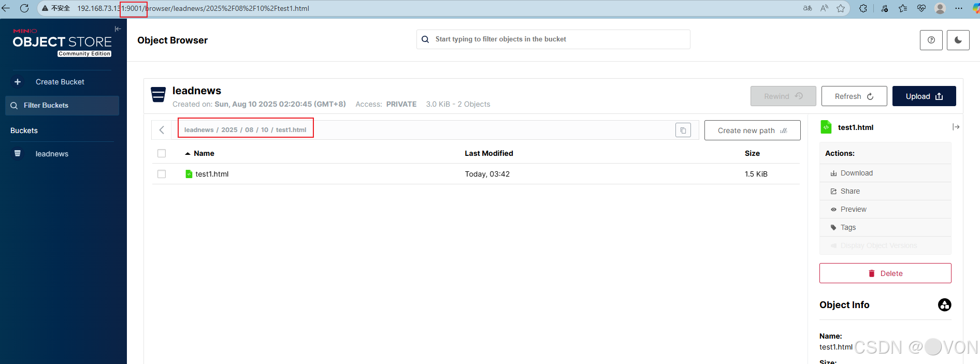This screenshot has height=364, width=980.
Task: Focus the filter objects search field
Action: coord(553,39)
